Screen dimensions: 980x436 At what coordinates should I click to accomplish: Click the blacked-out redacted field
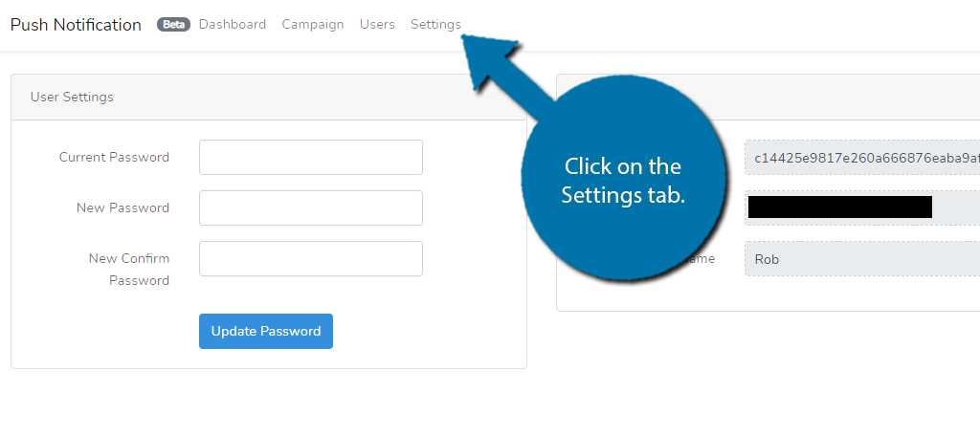839,207
